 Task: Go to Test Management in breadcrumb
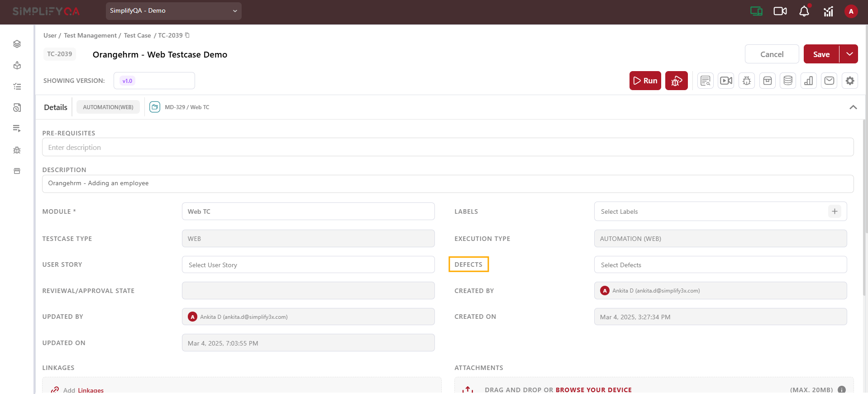90,35
